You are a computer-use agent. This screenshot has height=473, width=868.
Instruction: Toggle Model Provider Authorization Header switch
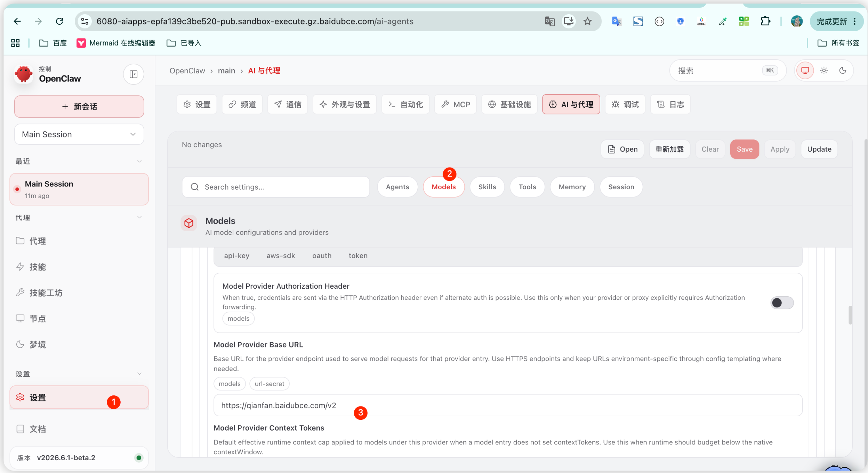pyautogui.click(x=782, y=303)
